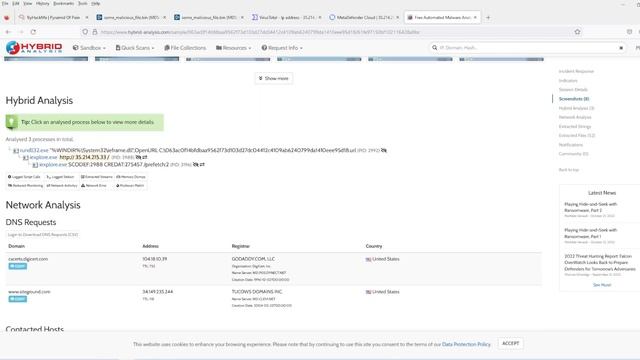Reload the page with the refresh icon

coord(33,32)
